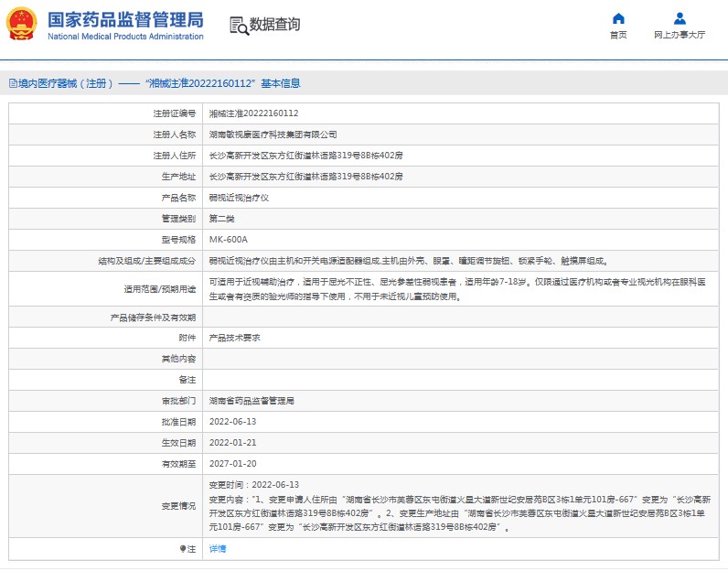
Task: Click the 备注 label
Action: tap(187, 380)
